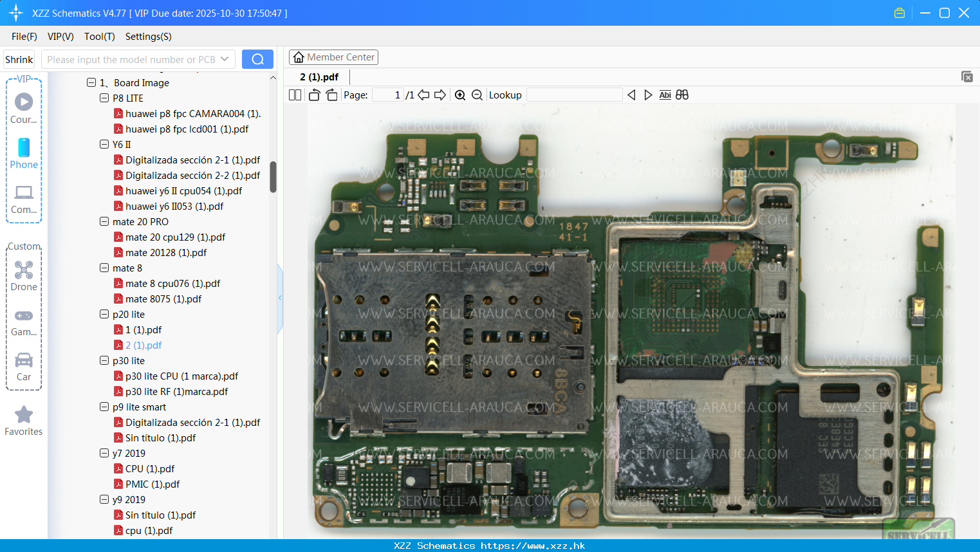Collapse the p20 lite folder
The height and width of the screenshot is (552, 980).
pos(104,314)
